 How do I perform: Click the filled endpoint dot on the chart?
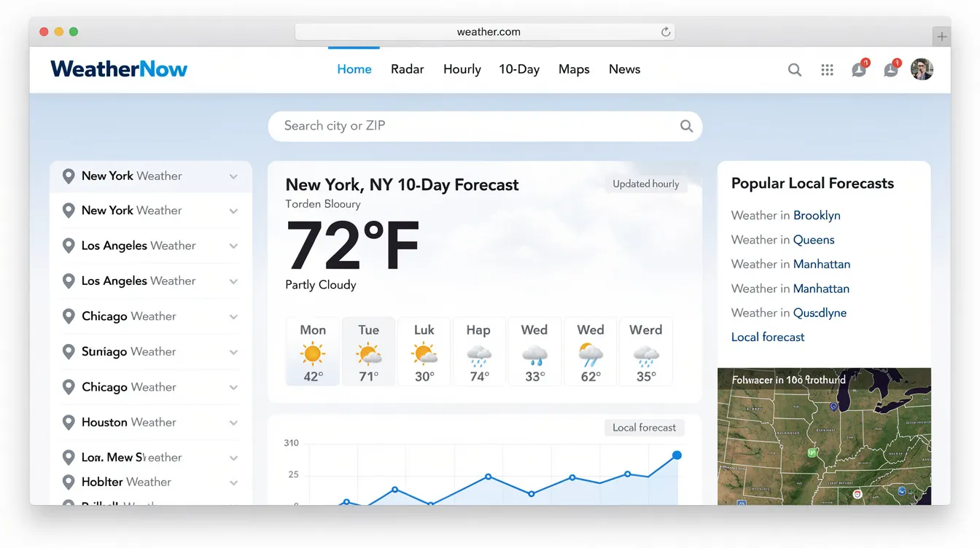(677, 455)
